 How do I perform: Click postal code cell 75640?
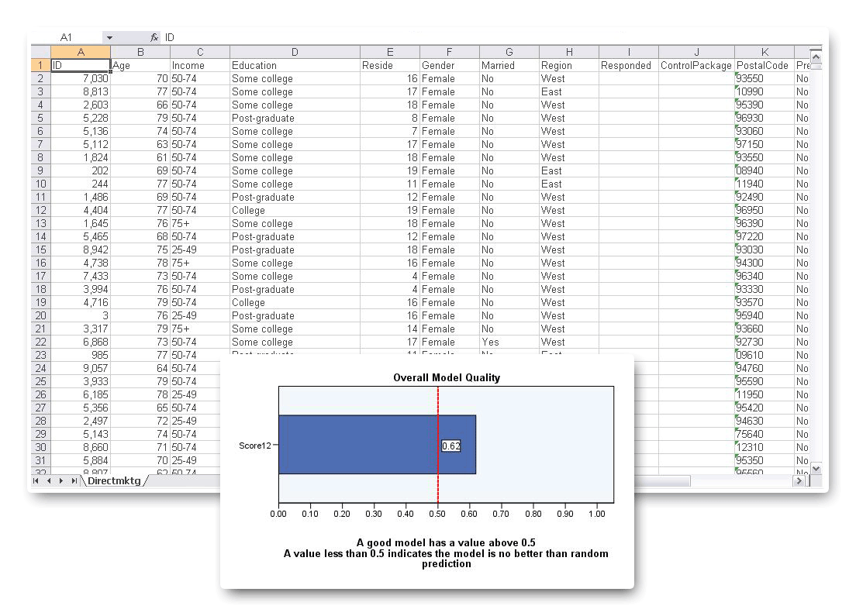click(765, 435)
